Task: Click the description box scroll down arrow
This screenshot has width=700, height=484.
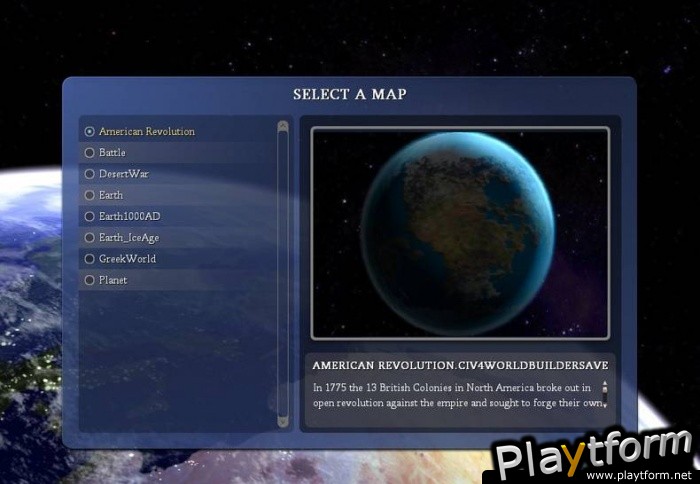Action: click(605, 405)
